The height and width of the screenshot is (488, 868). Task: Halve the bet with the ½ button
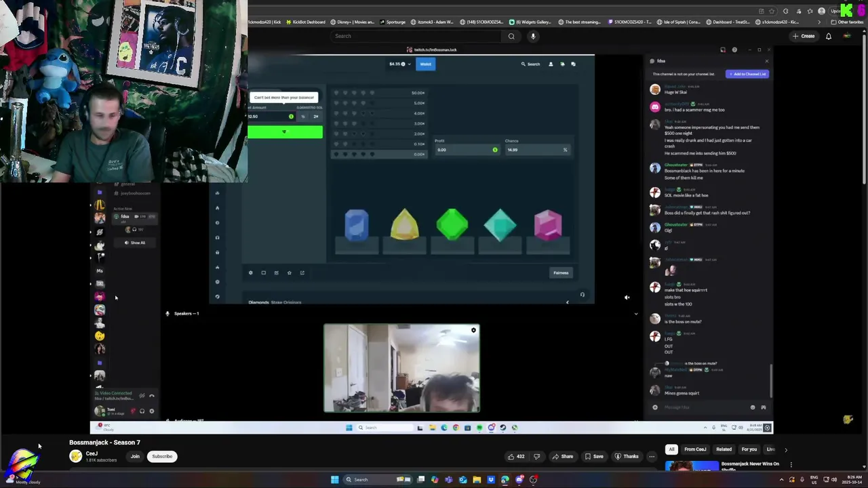[303, 117]
